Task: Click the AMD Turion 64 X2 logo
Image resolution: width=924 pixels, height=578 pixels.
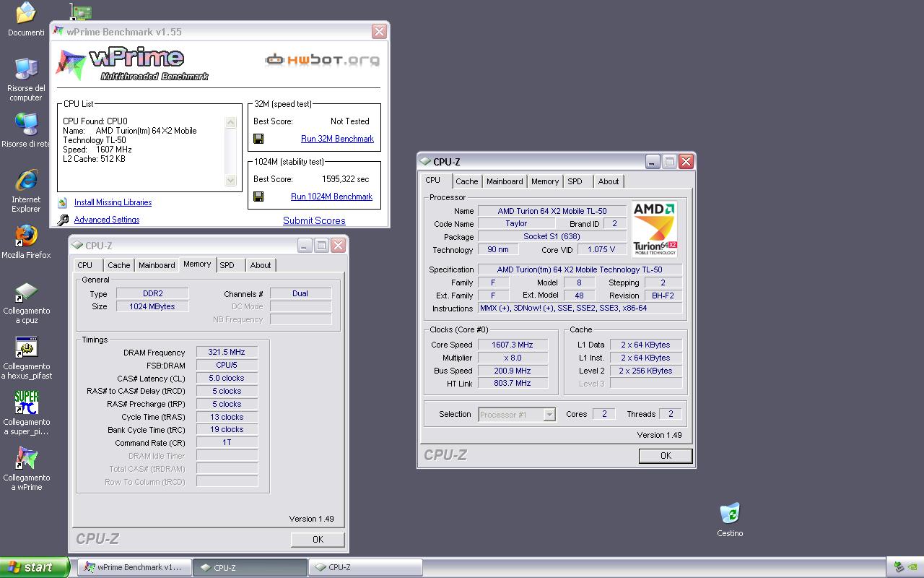Action: (655, 229)
